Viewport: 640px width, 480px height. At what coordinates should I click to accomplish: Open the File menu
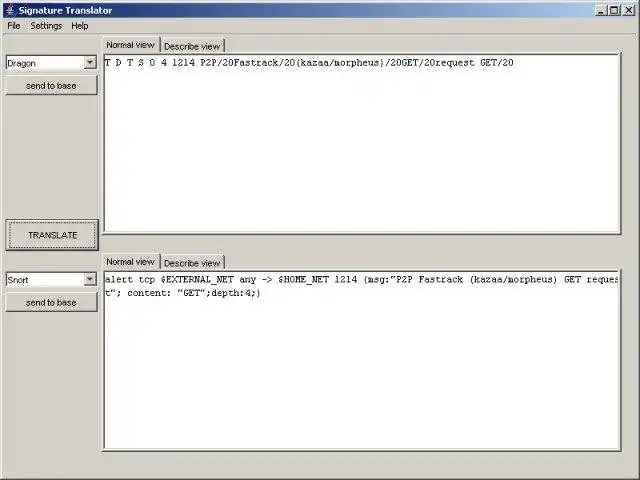coord(13,26)
